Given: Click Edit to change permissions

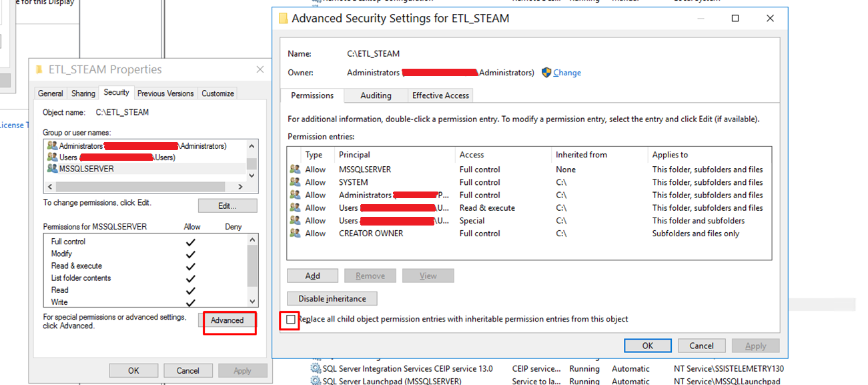Looking at the screenshot, I should (x=228, y=206).
